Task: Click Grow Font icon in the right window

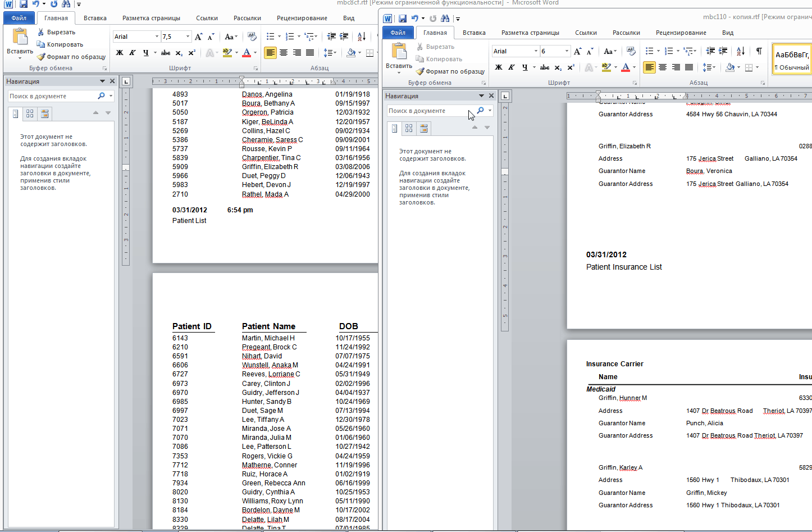Action: 577,51
